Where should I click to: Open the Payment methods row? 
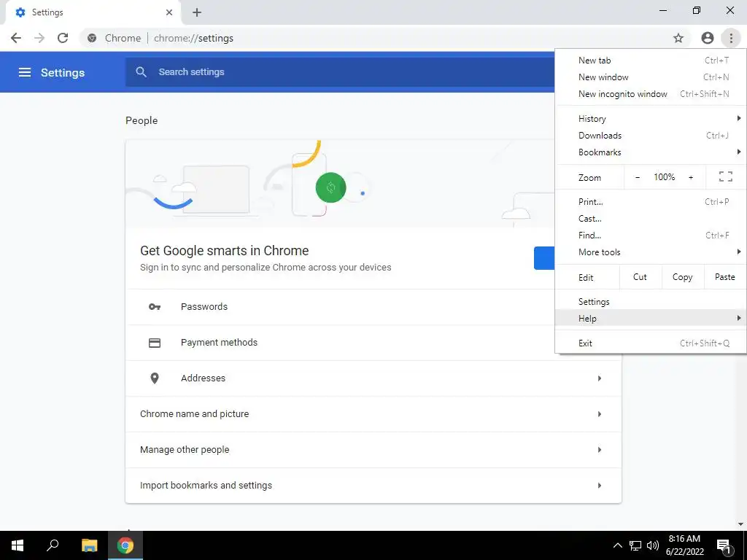[x=340, y=343]
